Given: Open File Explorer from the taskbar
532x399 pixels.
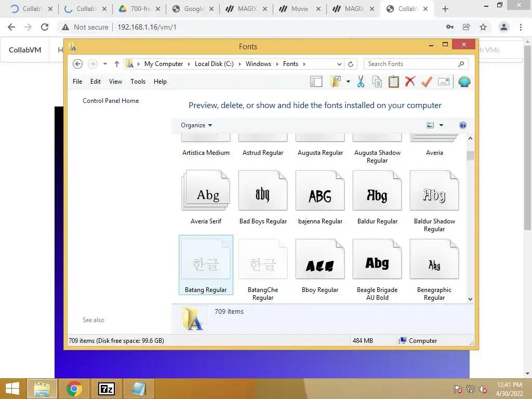Looking at the screenshot, I should 42,389.
